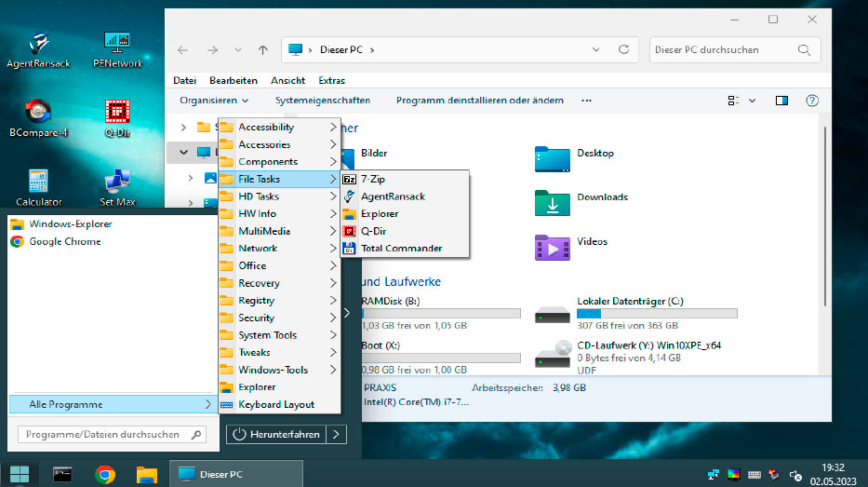Open PENetwork desktop shortcut
The image size is (868, 487).
pyautogui.click(x=117, y=50)
